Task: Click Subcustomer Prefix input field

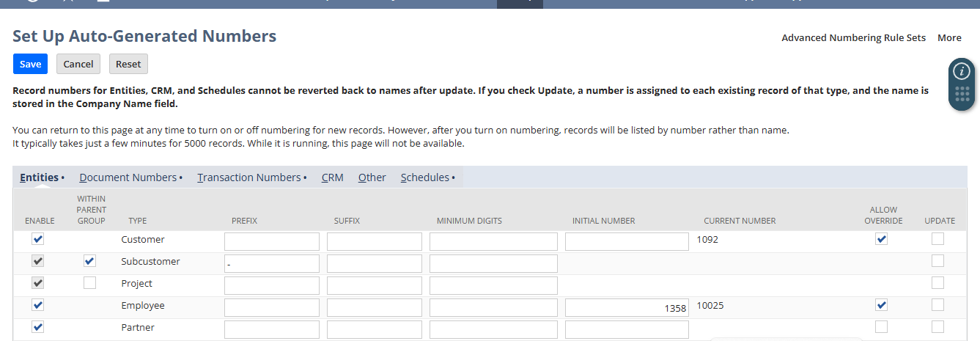Action: point(271,264)
